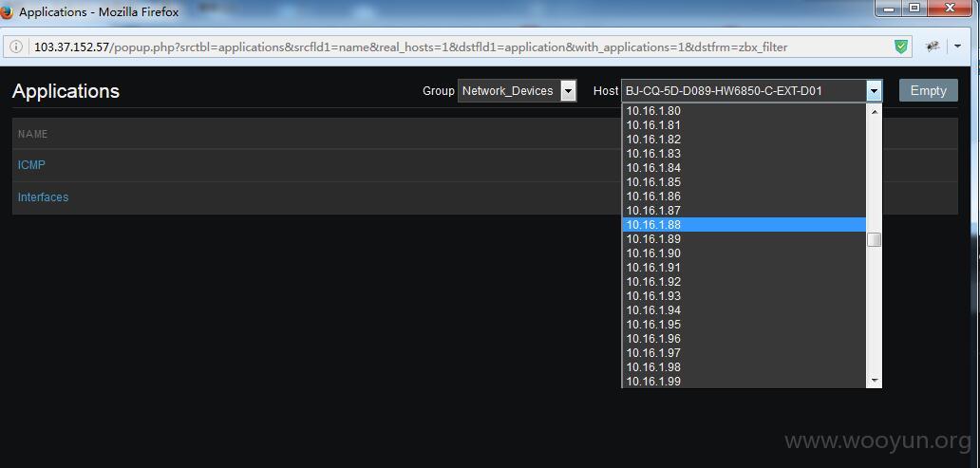This screenshot has width=980, height=468.
Task: Select host 10.16.1.91
Action: [x=744, y=268]
